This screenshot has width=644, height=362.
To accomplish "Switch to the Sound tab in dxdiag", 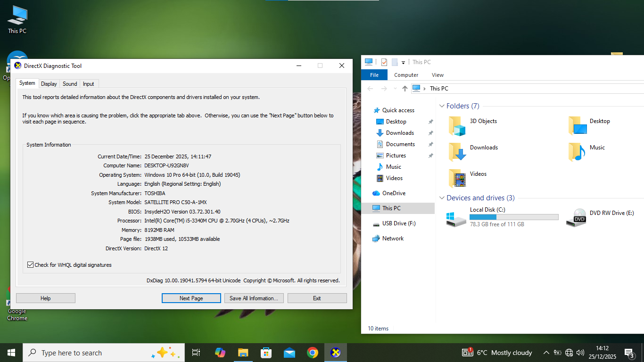I will pos(69,83).
